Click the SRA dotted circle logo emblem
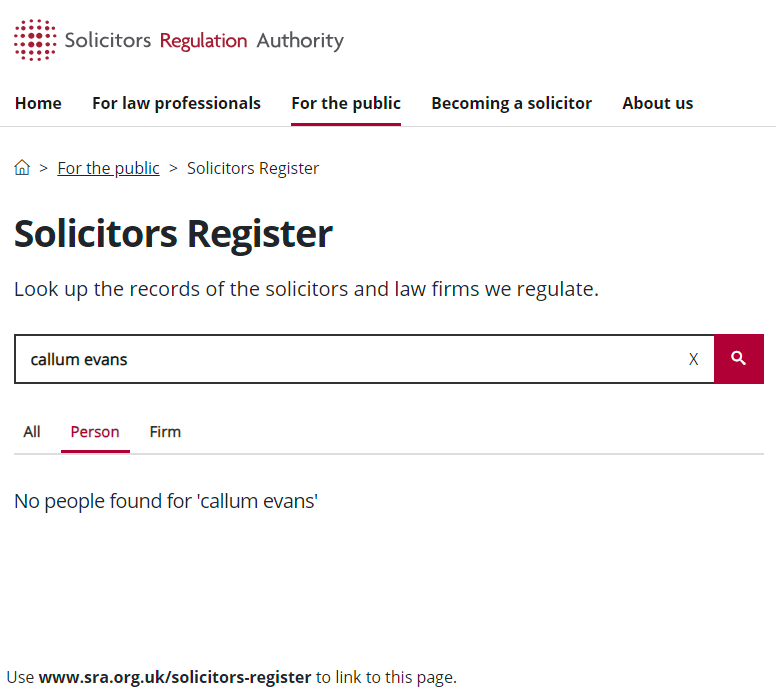This screenshot has height=694, width=776. (x=35, y=40)
